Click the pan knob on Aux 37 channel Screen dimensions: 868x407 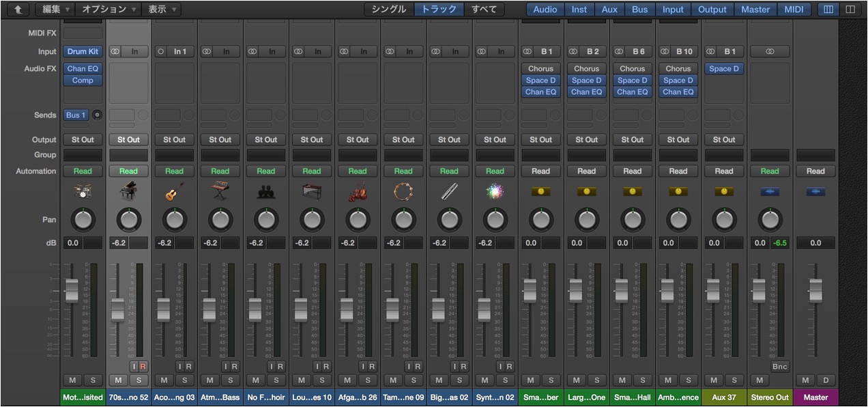[724, 219]
